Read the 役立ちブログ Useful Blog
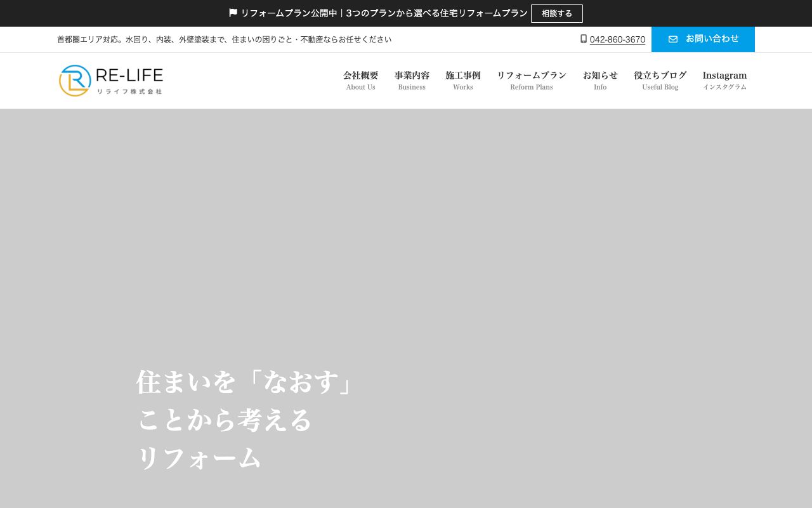Viewport: 812px width, 508px height. coord(660,80)
